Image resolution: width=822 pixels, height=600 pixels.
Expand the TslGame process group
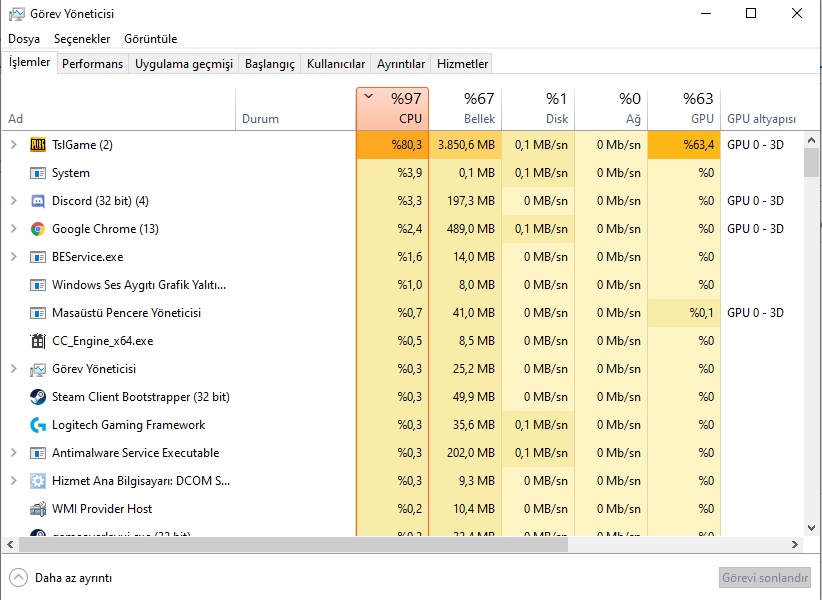pos(13,145)
